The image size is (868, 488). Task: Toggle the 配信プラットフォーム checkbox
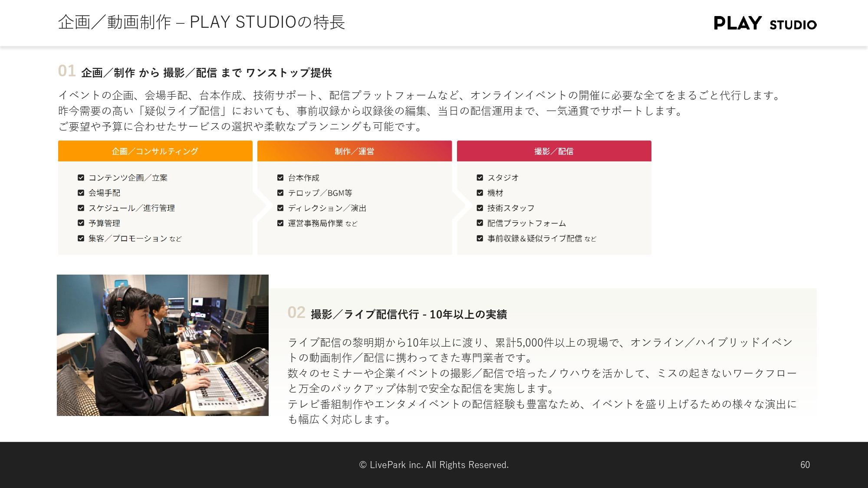click(480, 223)
